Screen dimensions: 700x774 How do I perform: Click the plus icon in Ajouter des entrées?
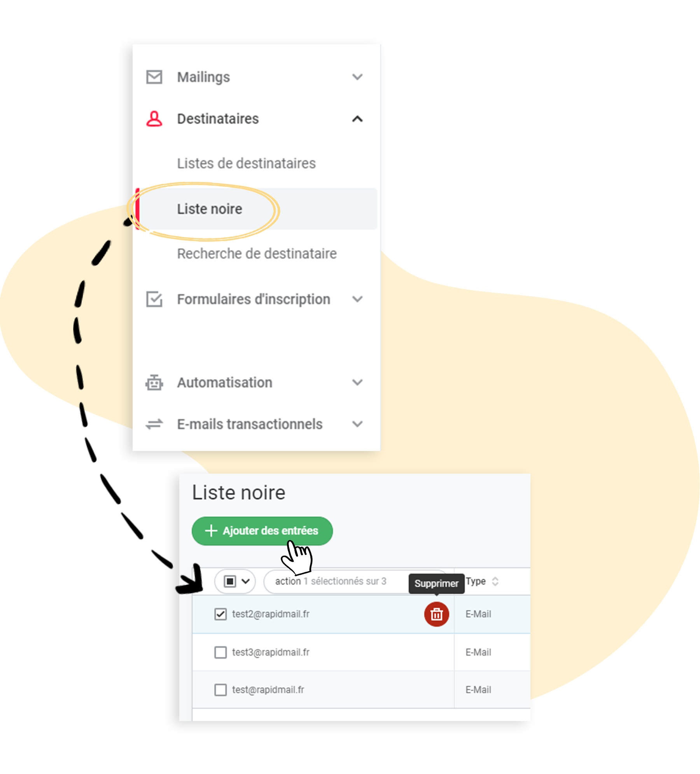[211, 530]
